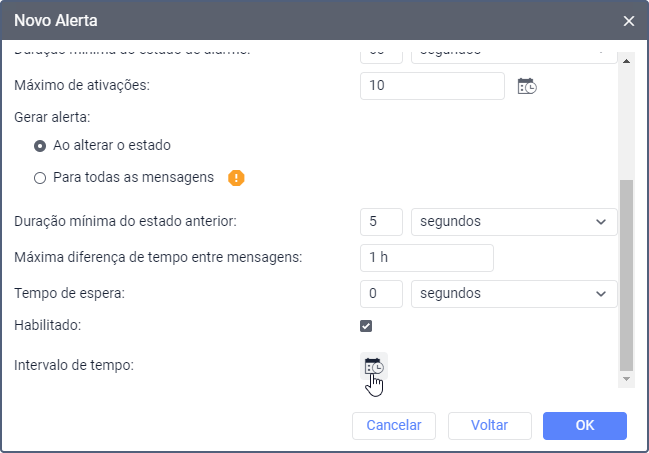Click the Tempo de espera value field
The image size is (649, 453).
click(x=381, y=294)
